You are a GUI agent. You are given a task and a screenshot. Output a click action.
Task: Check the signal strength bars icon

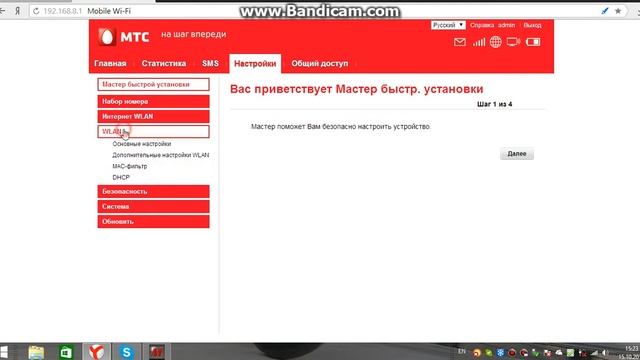[479, 42]
